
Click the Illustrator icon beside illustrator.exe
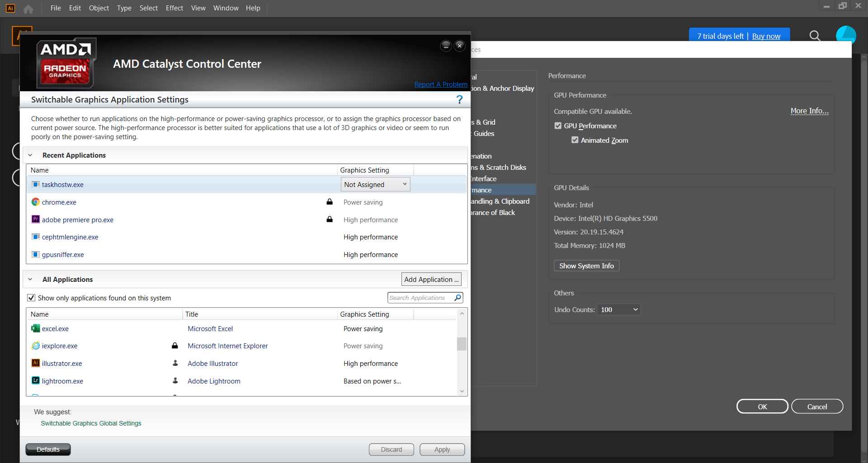[35, 363]
